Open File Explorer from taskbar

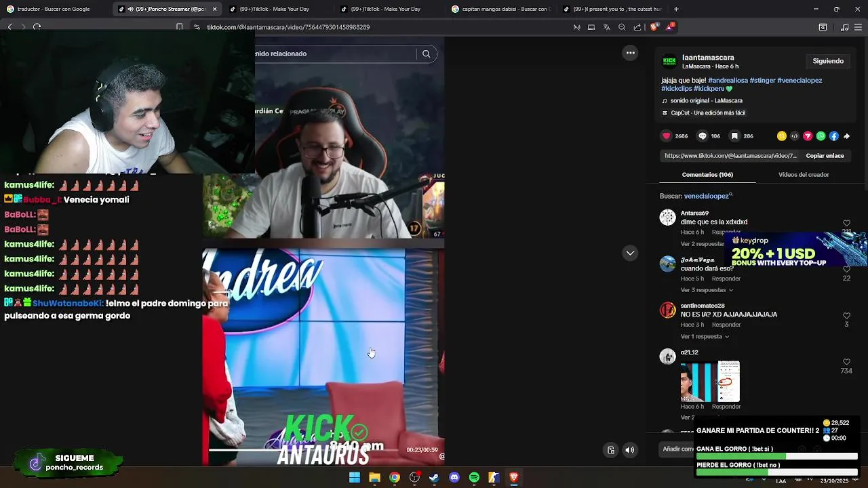(x=374, y=478)
